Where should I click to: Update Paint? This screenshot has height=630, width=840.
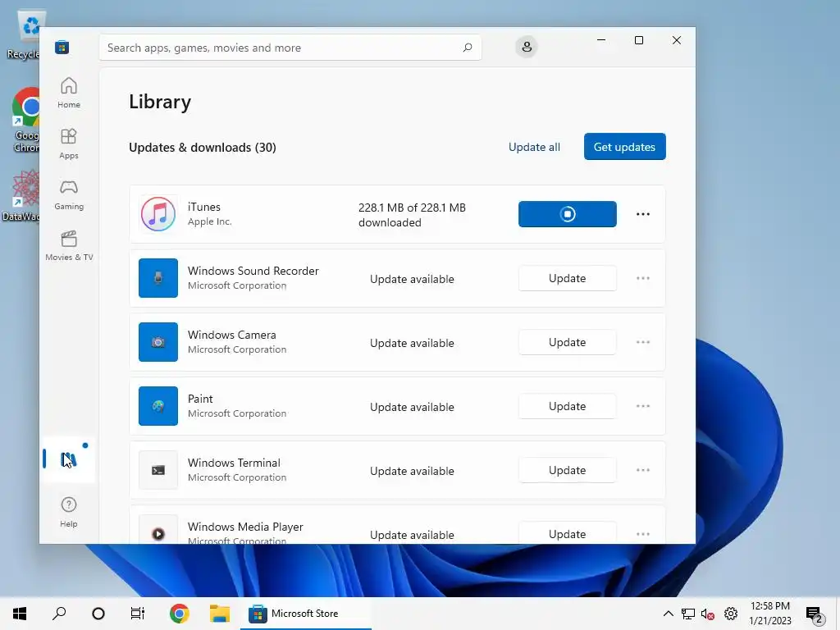pos(568,406)
